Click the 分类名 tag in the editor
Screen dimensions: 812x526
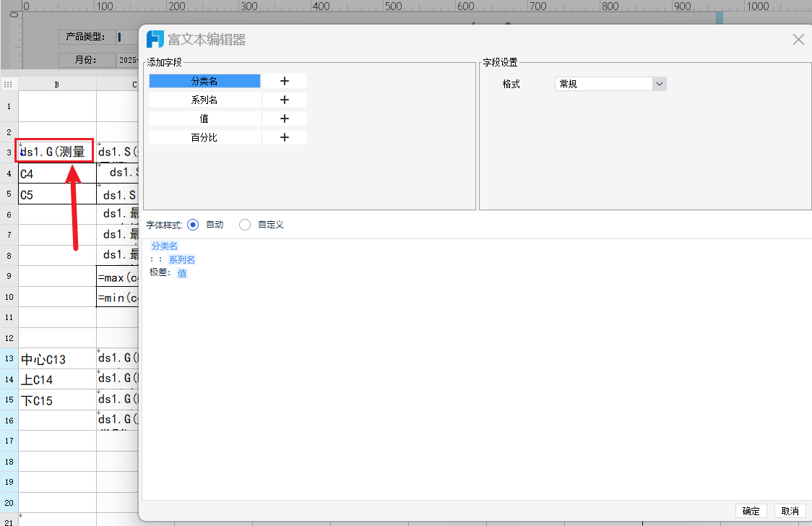click(x=164, y=246)
